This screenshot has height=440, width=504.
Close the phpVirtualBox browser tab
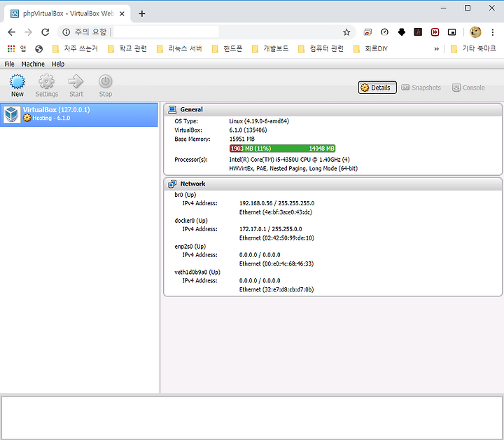pyautogui.click(x=122, y=13)
